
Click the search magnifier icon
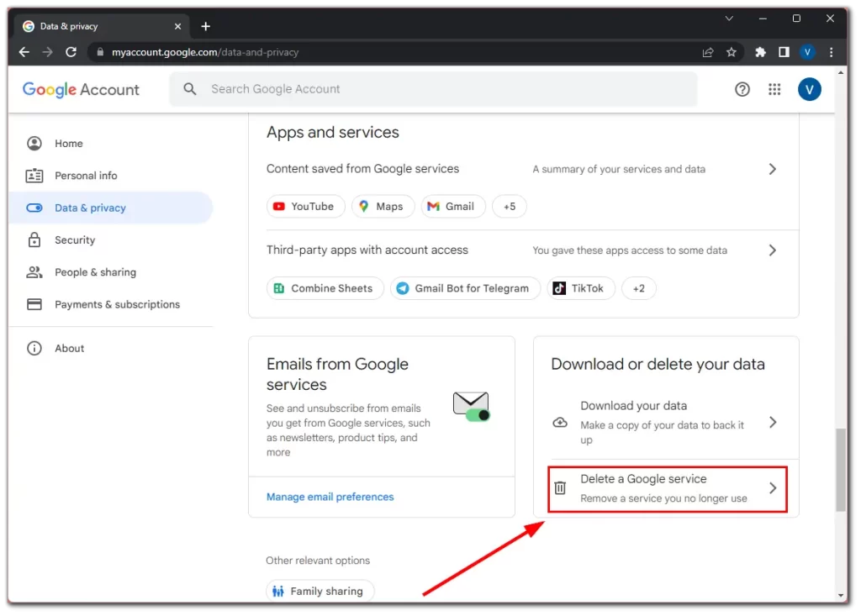(x=190, y=89)
